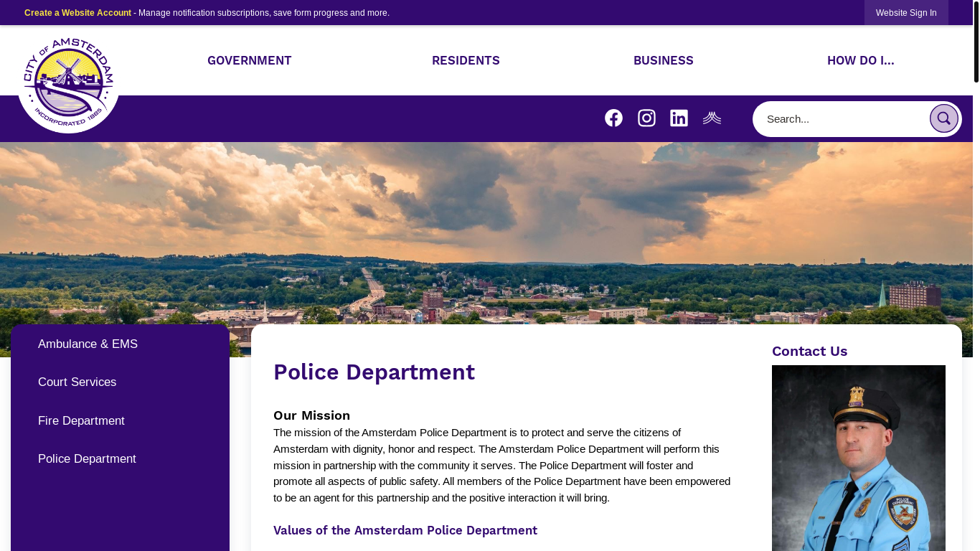Click the page vertical scrollbar thumb
The image size is (980, 551).
point(976,42)
